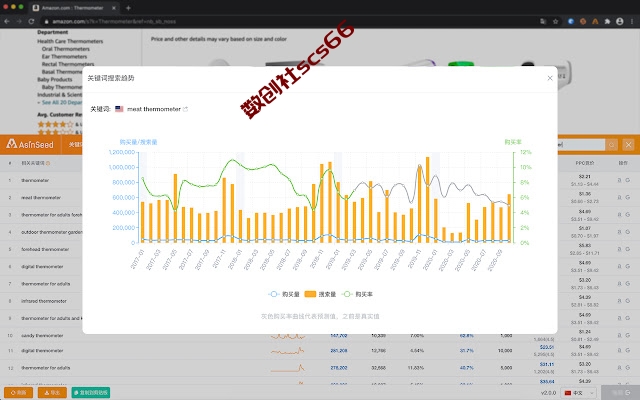
Task: Open the AsinSeed extension icon in toolbar
Action: tap(595, 21)
